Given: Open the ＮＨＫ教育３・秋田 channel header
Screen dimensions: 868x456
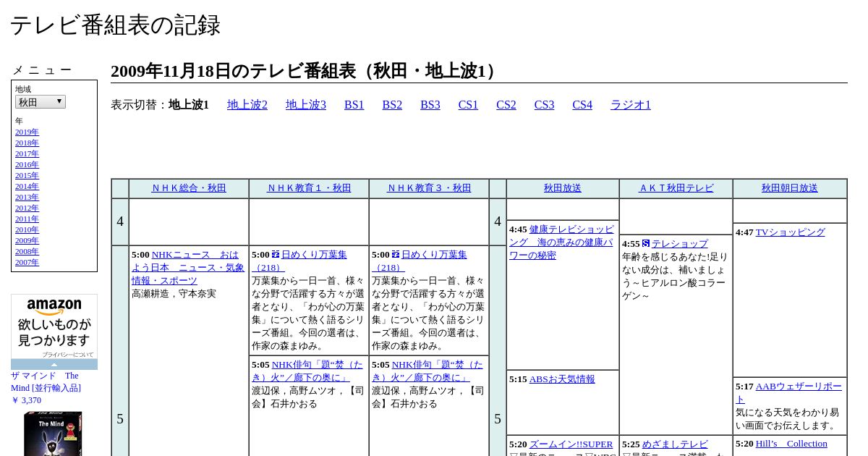Looking at the screenshot, I should [429, 188].
